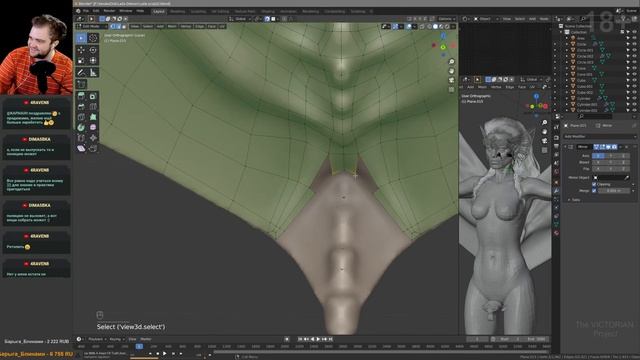Open the Edit menu in top bar
This screenshot has width=640, height=360.
click(x=96, y=11)
